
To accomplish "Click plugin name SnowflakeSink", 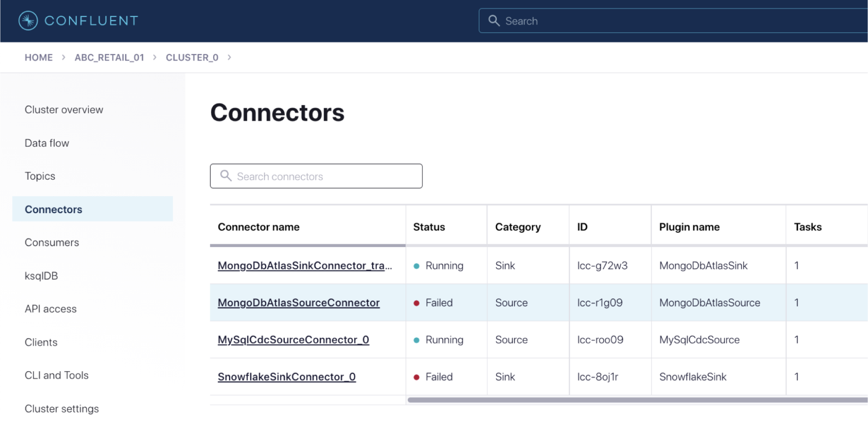I will [693, 377].
